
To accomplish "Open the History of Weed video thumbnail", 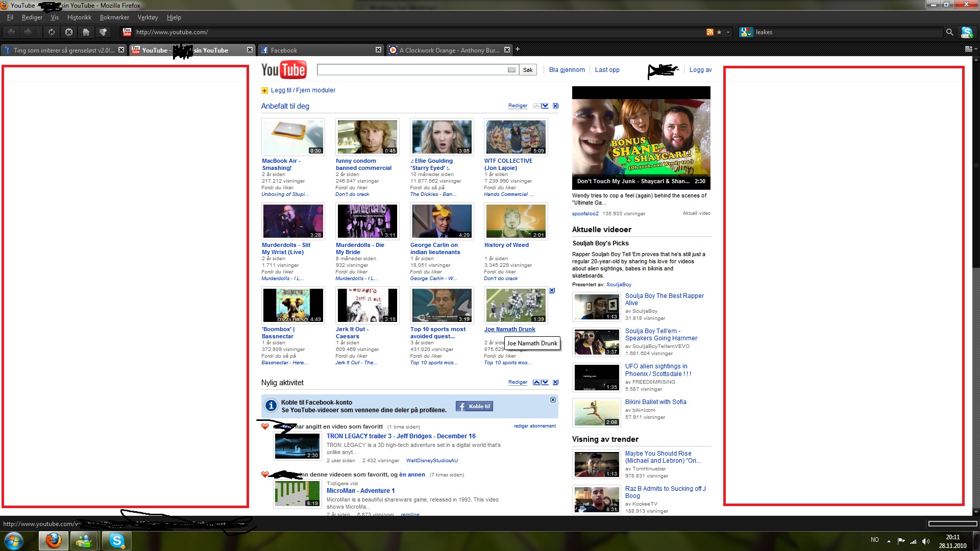I will 516,221.
